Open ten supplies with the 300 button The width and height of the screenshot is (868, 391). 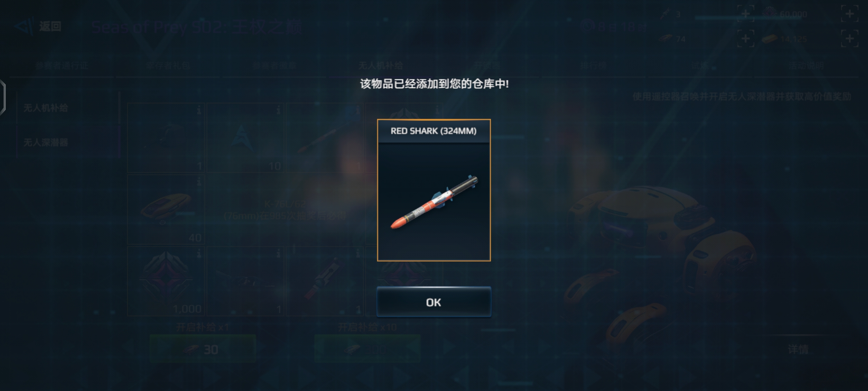[x=367, y=349]
